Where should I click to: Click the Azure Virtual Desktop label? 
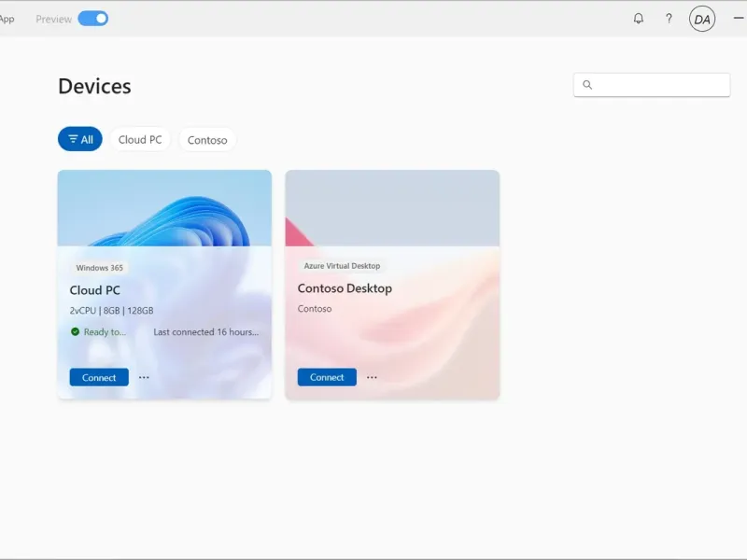342,266
